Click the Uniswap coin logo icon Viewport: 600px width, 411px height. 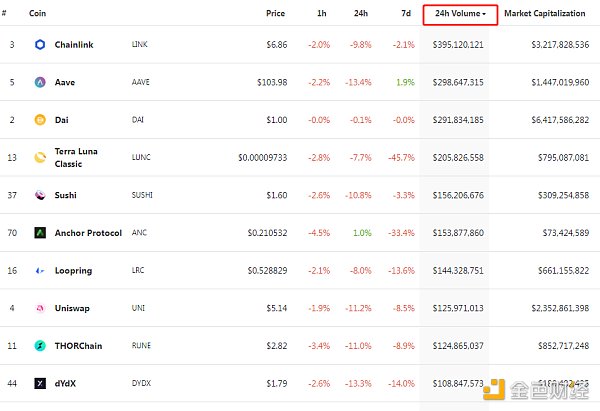click(40, 307)
